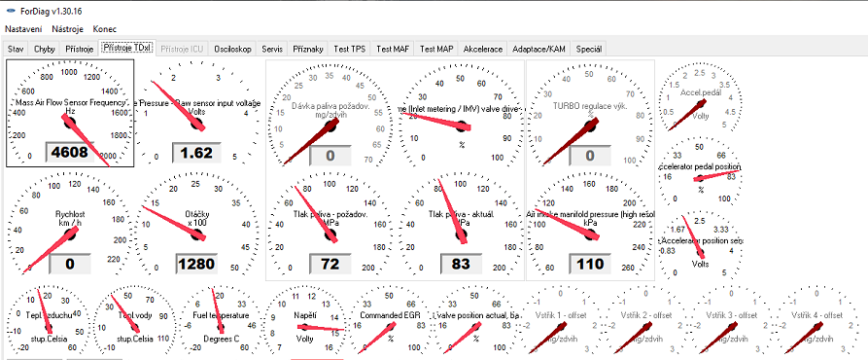
Task: Open the Nastavení menu
Action: pos(23,29)
